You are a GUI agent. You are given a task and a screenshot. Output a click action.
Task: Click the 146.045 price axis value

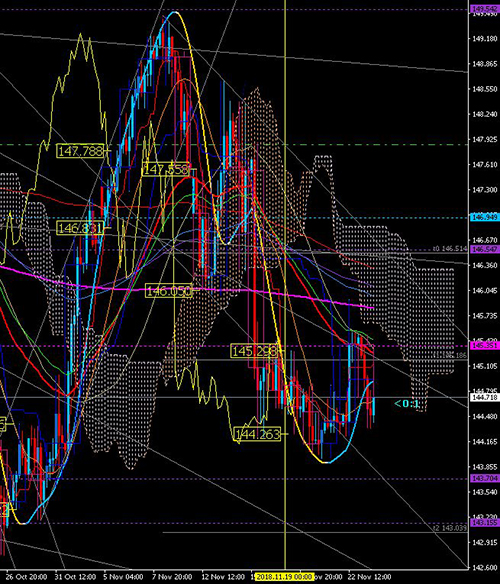[485, 291]
